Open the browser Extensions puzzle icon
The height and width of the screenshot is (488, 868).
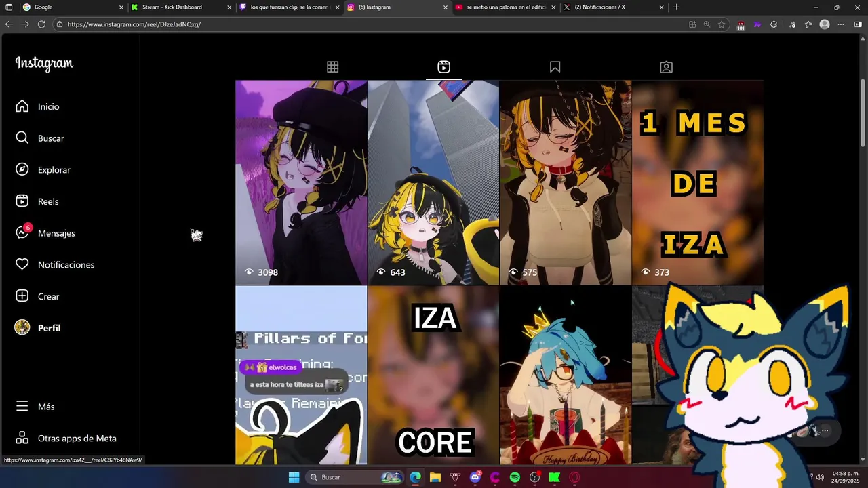click(774, 24)
